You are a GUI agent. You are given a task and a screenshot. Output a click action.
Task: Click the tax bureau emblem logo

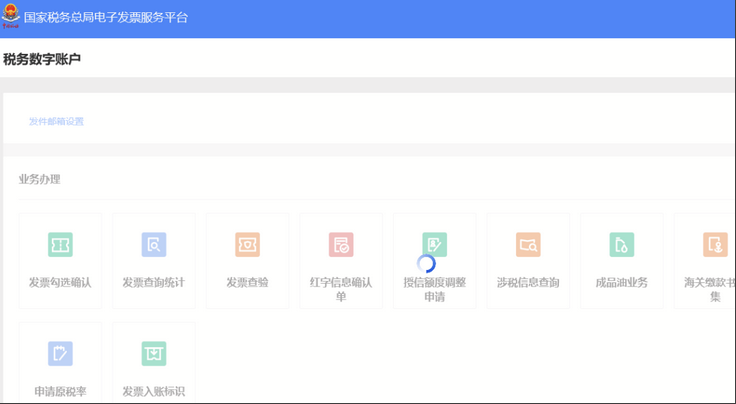(x=11, y=18)
